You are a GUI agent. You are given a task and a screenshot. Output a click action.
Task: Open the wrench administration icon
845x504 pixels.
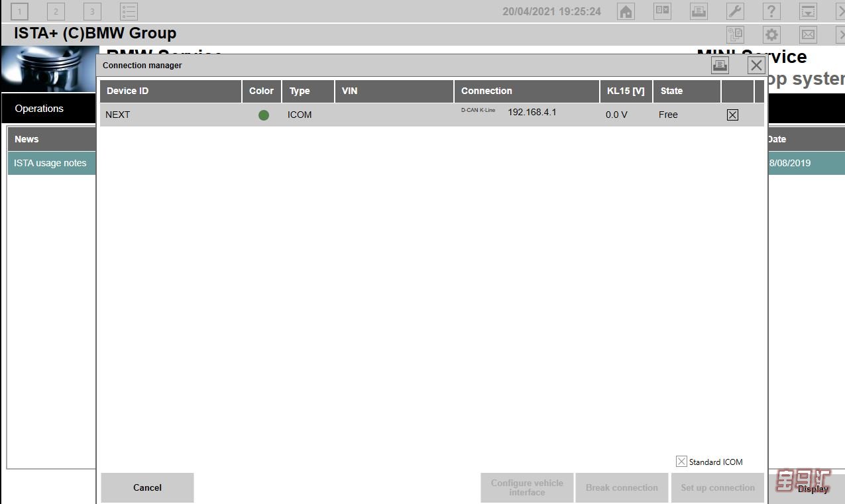[735, 11]
